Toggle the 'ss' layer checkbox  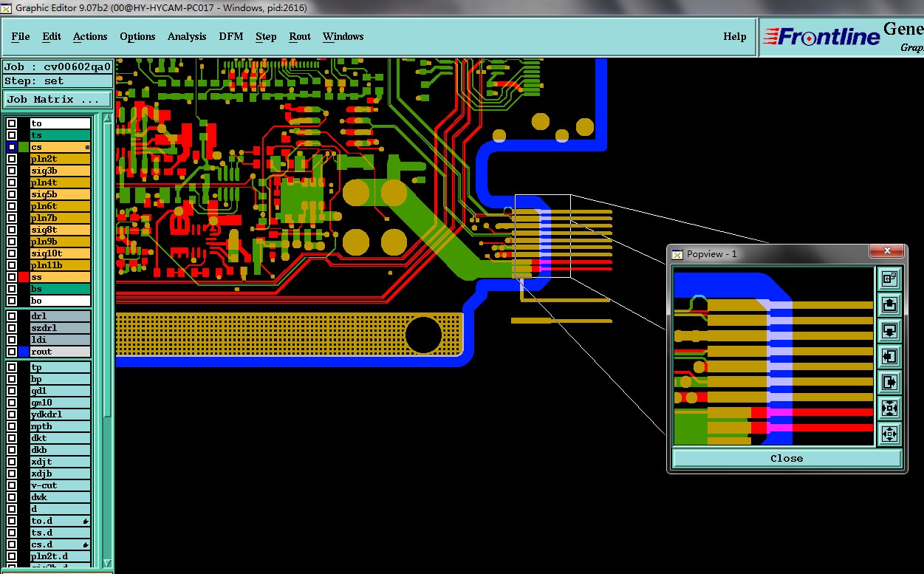(x=12, y=277)
